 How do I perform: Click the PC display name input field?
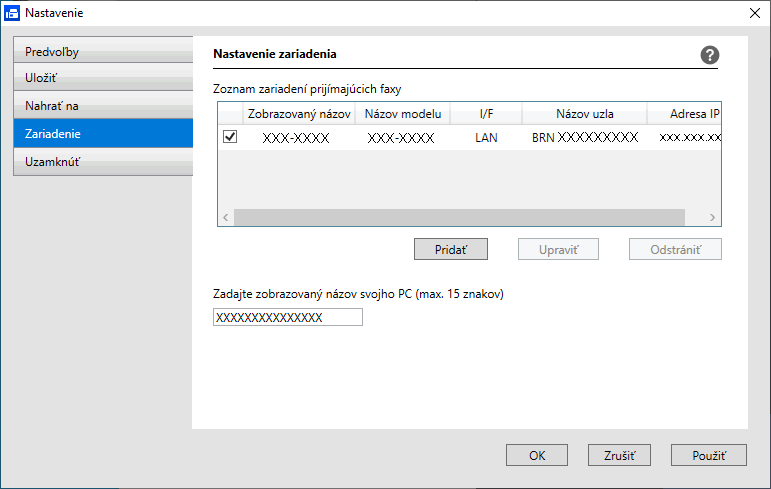click(x=288, y=317)
